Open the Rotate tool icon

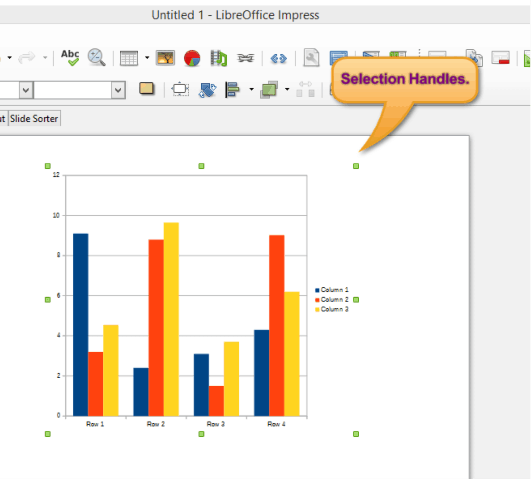[x=207, y=90]
